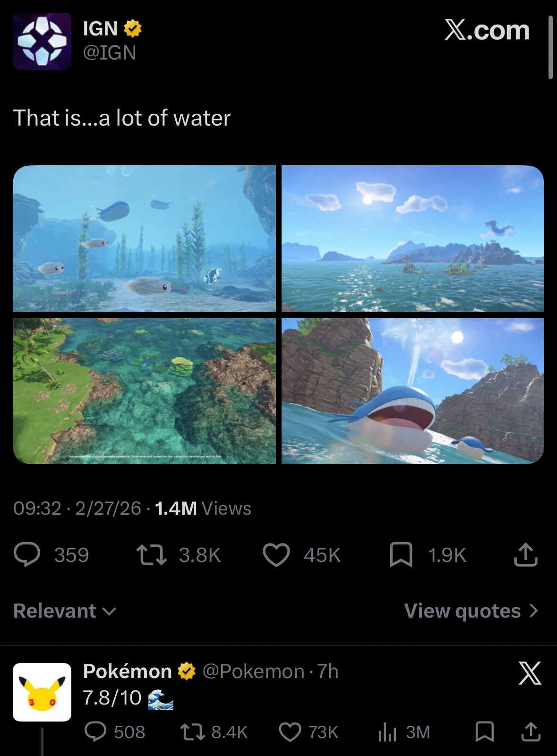Repost IGN's water tweet
Viewport: 557px width, 756px height.
point(151,555)
